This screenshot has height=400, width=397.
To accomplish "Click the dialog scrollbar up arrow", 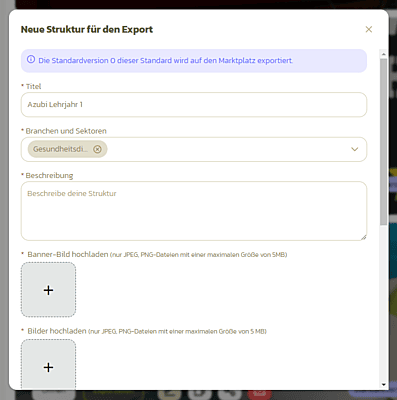I will (x=383, y=54).
